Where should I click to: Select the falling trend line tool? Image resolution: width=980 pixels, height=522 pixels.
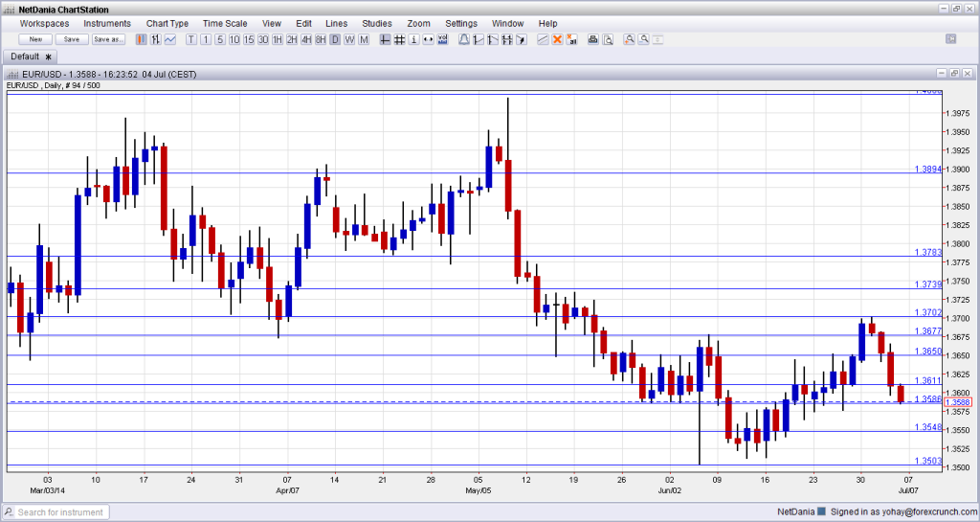pyautogui.click(x=493, y=39)
